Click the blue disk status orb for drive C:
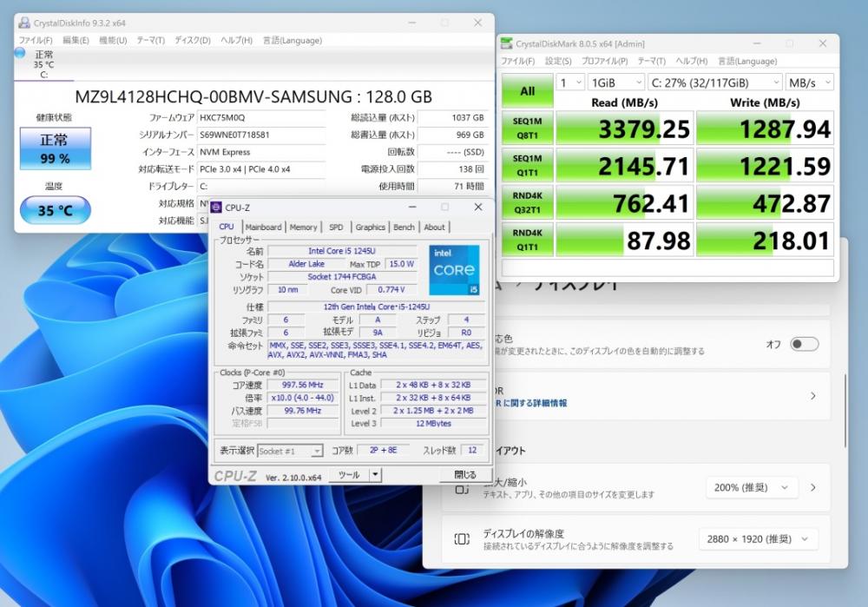Image resolution: width=868 pixels, height=607 pixels. [x=20, y=53]
